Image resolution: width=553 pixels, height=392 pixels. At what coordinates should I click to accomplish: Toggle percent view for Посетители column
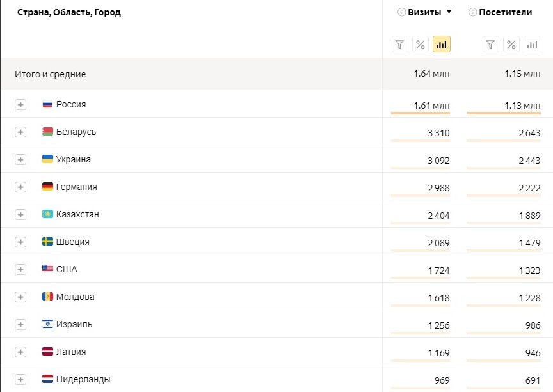click(511, 44)
